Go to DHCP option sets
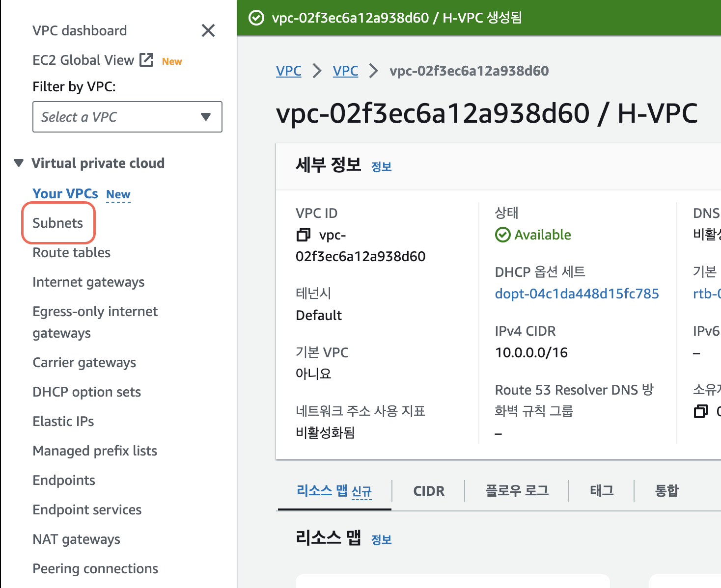This screenshot has width=721, height=588. coord(86,392)
